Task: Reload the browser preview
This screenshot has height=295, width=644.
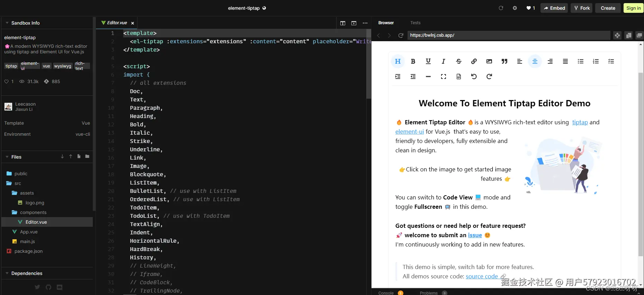Action: [401, 35]
